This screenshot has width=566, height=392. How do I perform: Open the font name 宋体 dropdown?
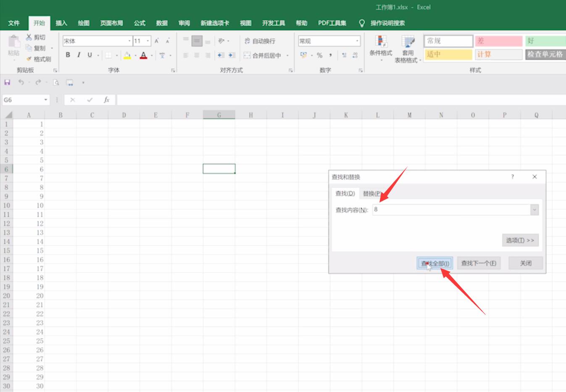(x=129, y=41)
